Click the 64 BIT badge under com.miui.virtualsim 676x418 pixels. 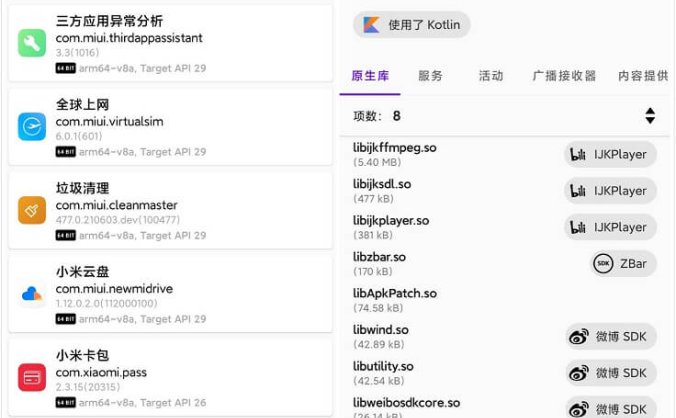[x=66, y=152]
